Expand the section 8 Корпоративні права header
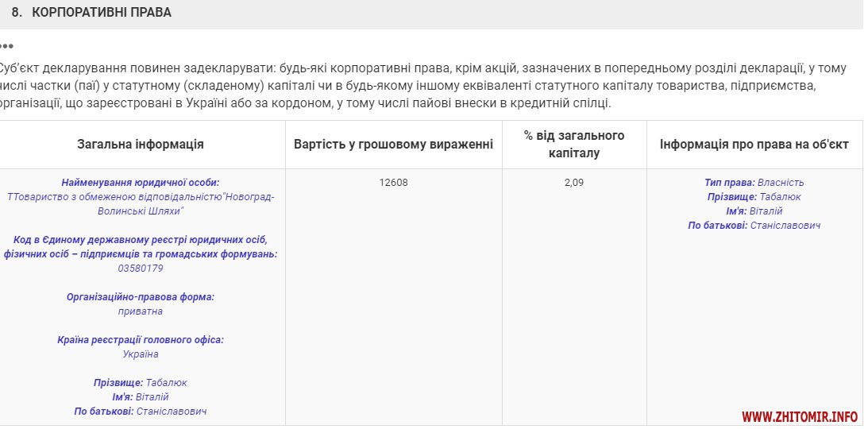The height and width of the screenshot is (429, 868). pos(102,13)
